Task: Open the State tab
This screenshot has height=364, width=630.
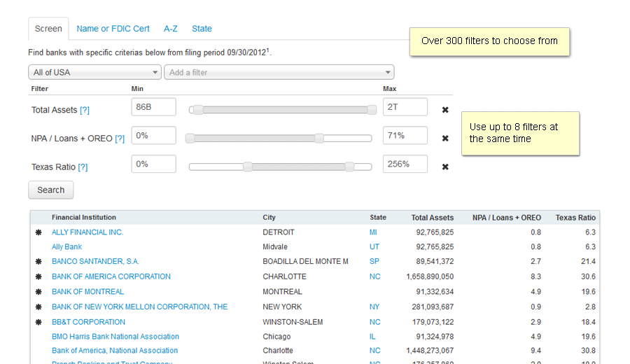Action: coord(202,29)
